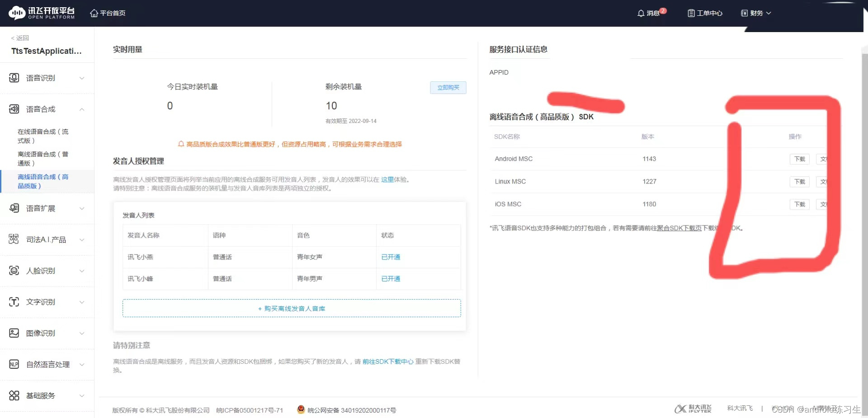Screen dimensions: 868x418
Task: Click the 语音合成 speaker icon
Action: [14, 109]
